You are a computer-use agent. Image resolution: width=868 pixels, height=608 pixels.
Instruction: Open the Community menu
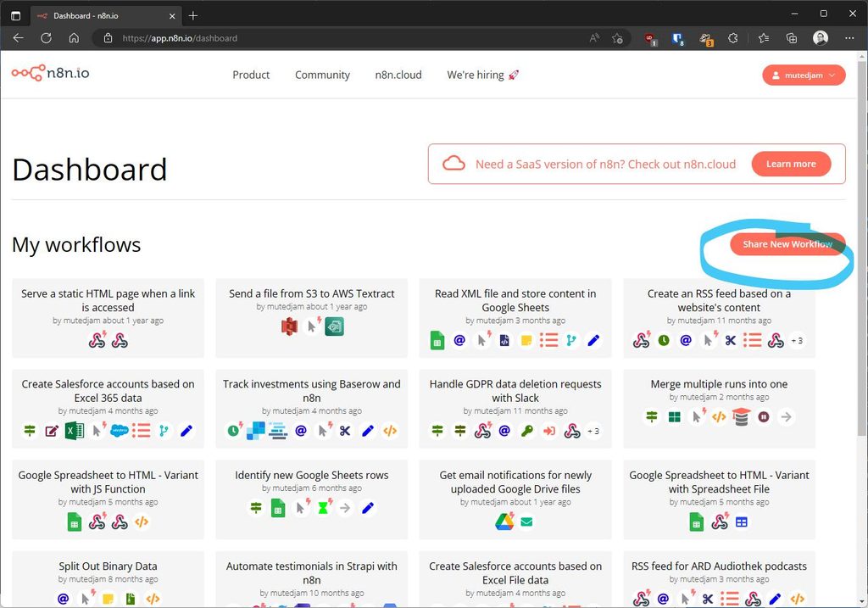coord(322,75)
